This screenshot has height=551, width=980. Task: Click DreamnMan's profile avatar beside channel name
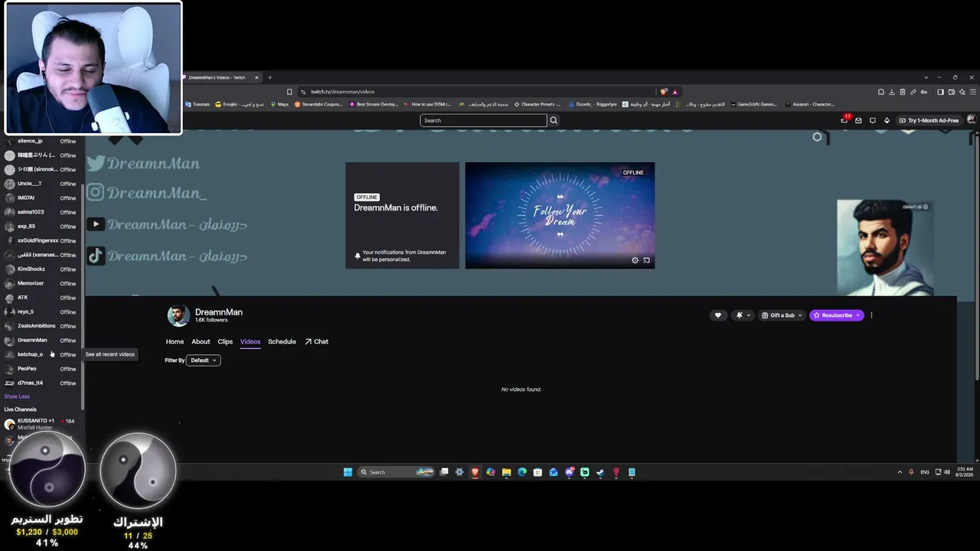point(178,315)
